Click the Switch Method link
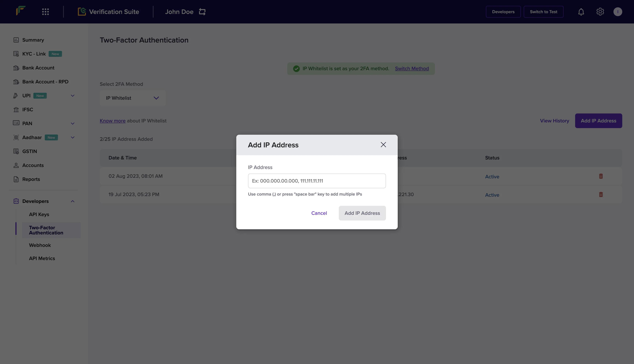 (x=412, y=69)
